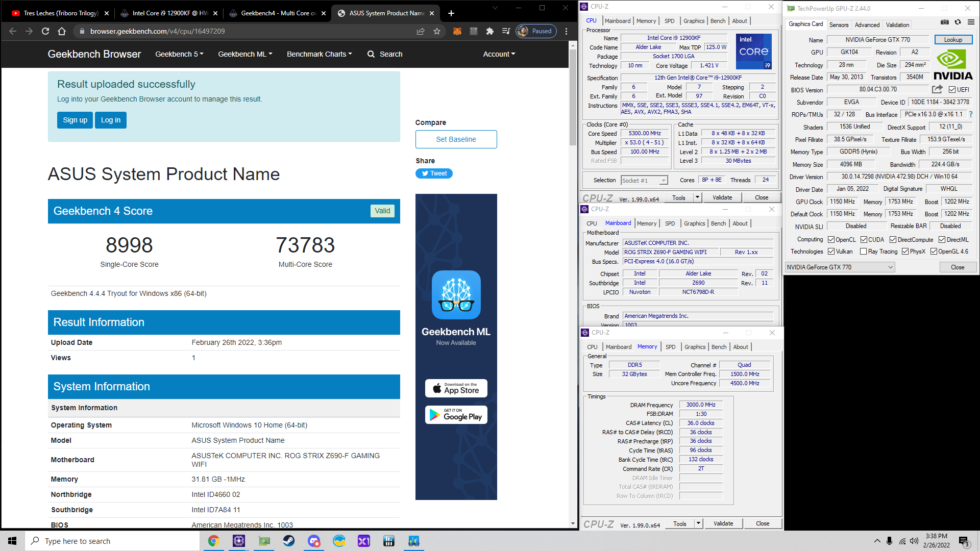Click the Lookup button in GPU-Z

coord(953,40)
